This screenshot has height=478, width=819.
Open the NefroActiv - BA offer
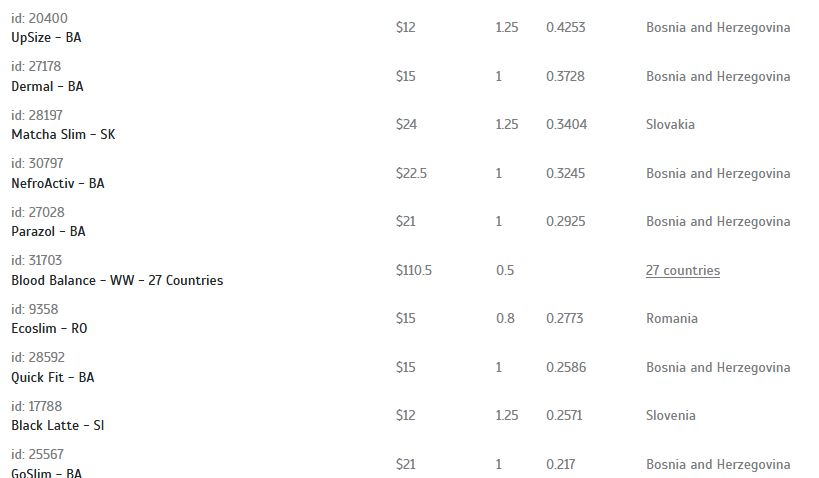tap(57, 183)
